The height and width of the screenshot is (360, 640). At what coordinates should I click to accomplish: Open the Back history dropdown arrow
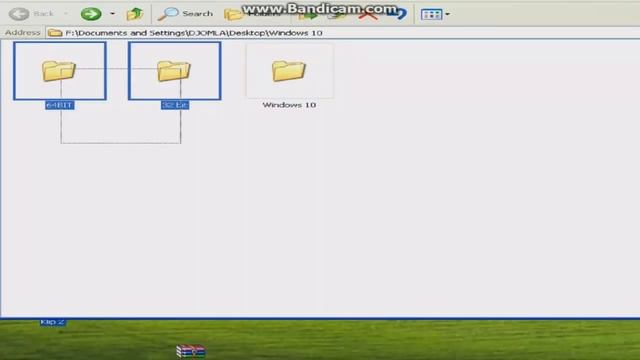(66, 14)
